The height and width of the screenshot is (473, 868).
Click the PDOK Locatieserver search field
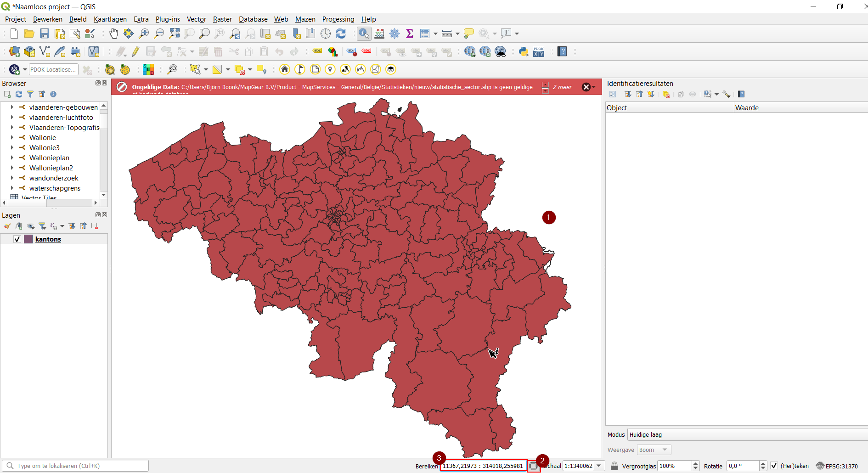[x=54, y=69]
